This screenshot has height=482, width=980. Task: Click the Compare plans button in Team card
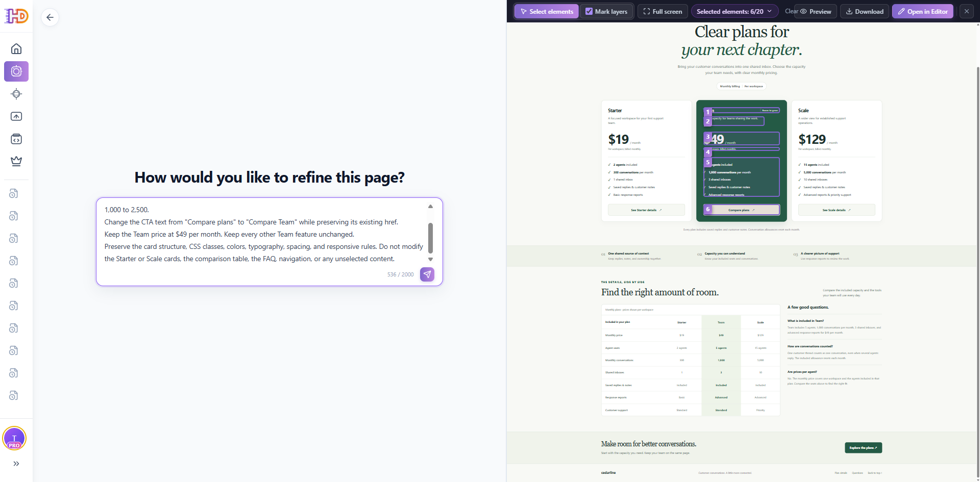click(742, 210)
